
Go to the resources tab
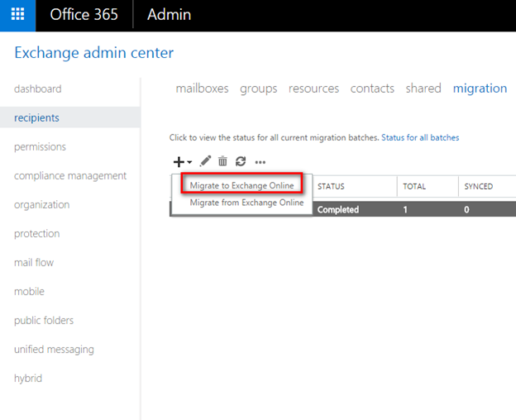pyautogui.click(x=313, y=88)
